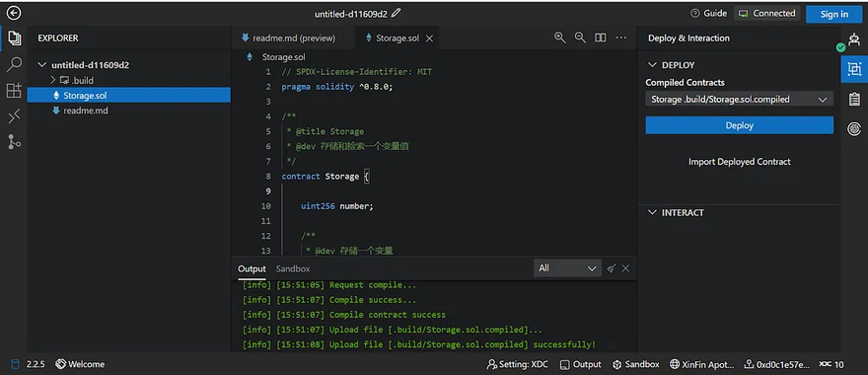The image size is (868, 375).
Task: Click Import Deployed Contract
Action: [739, 162]
